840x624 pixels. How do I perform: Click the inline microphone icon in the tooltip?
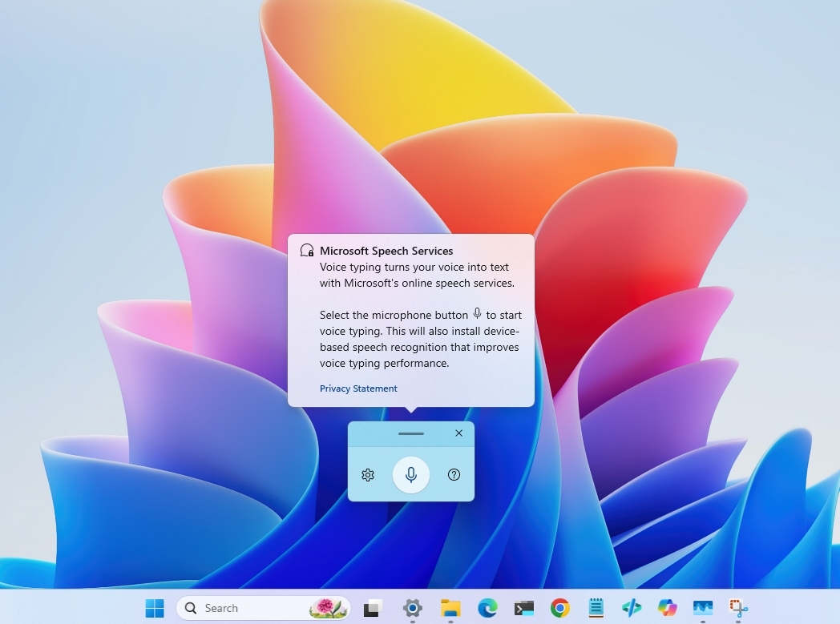[478, 314]
